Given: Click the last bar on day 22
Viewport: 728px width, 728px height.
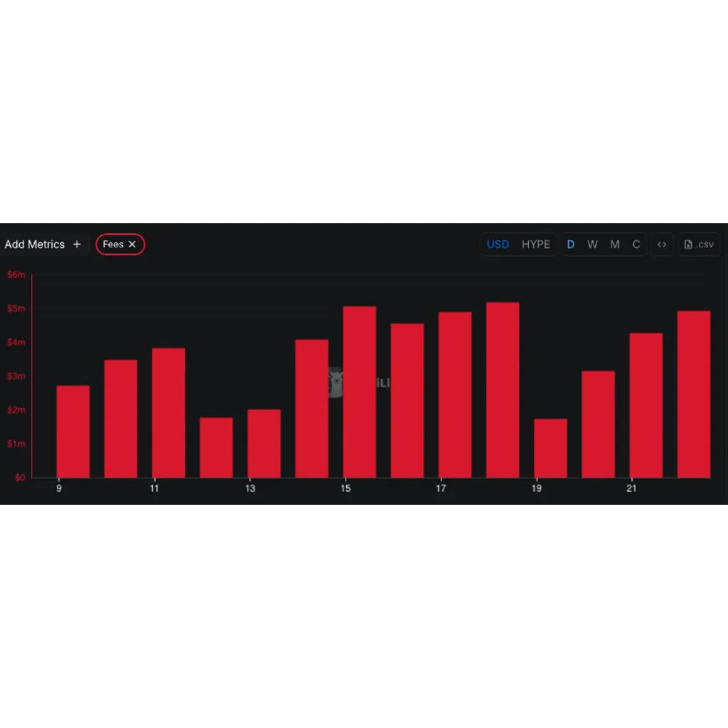Looking at the screenshot, I should [x=694, y=394].
